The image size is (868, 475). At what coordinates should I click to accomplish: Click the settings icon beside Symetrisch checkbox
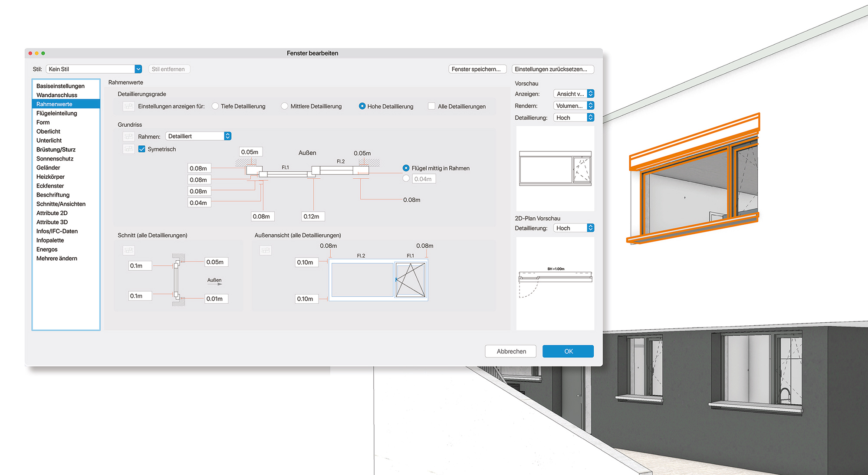128,149
